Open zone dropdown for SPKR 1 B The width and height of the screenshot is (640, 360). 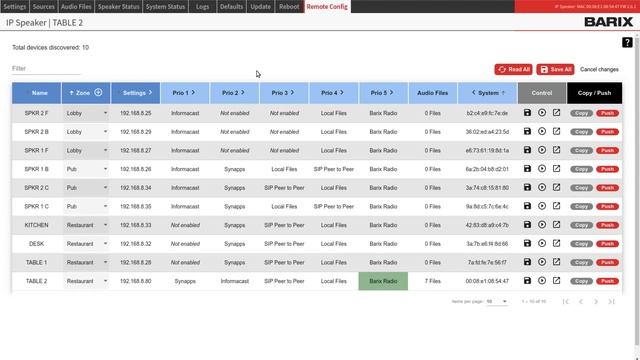click(x=86, y=169)
